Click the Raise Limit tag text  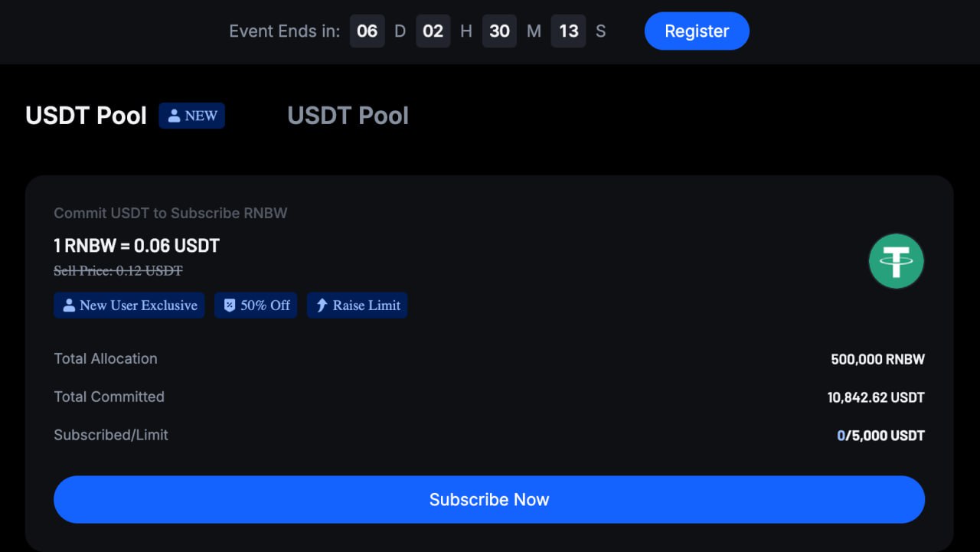tap(367, 305)
